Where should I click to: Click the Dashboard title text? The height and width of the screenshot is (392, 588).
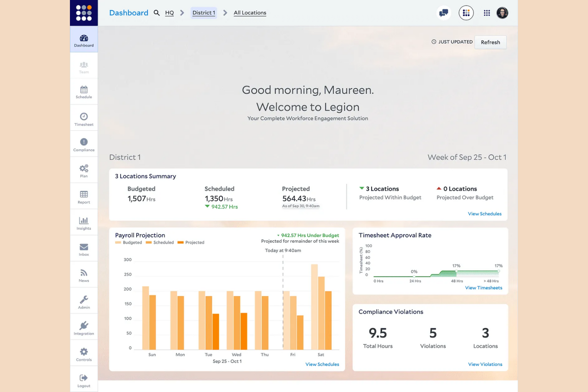point(129,13)
